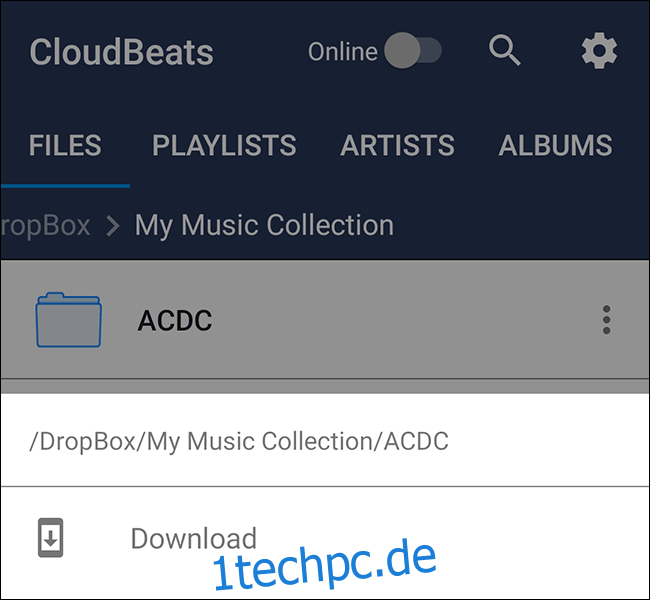The height and width of the screenshot is (600, 650).
Task: Open the ACDC three-dot options menu
Action: pos(606,320)
